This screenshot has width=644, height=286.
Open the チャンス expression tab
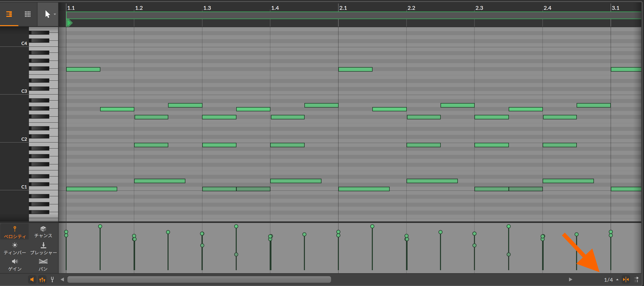point(43,232)
